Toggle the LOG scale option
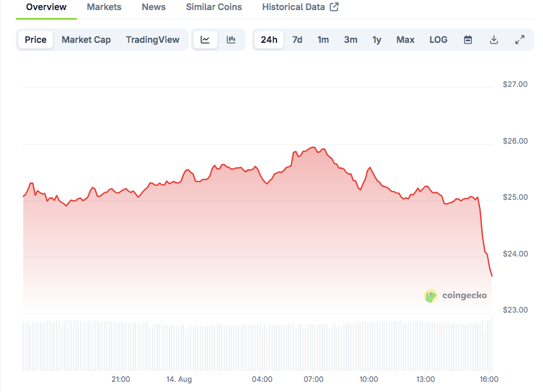The height and width of the screenshot is (392, 543). click(x=438, y=40)
